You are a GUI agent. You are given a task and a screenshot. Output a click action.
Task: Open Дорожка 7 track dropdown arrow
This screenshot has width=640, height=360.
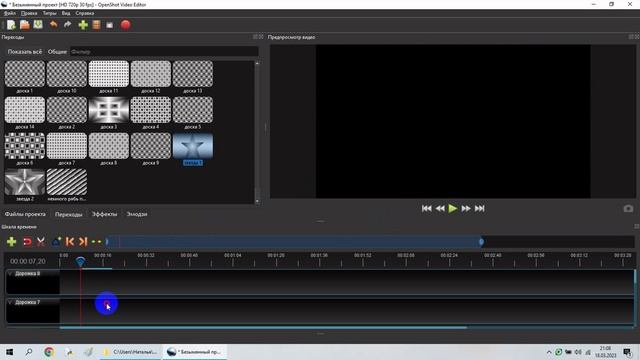pos(11,302)
